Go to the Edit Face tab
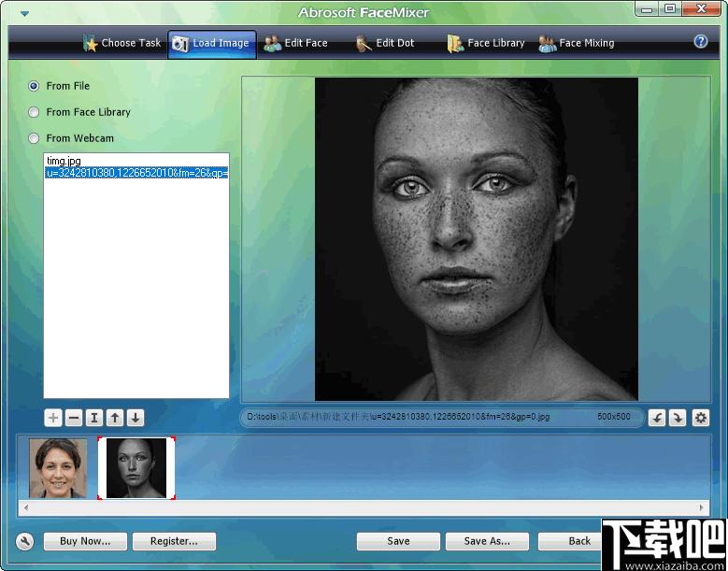This screenshot has height=571, width=728. click(x=295, y=44)
